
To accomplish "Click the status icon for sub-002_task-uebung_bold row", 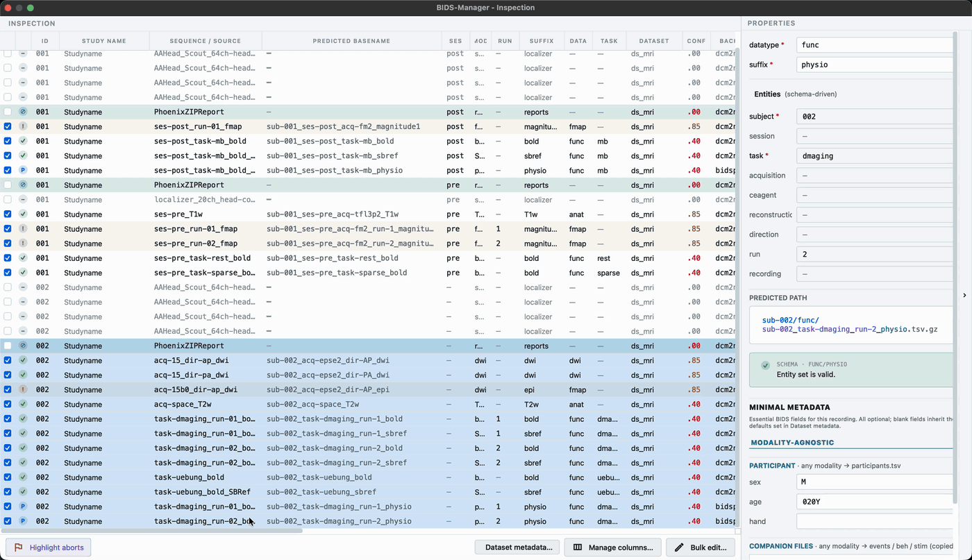I will pyautogui.click(x=23, y=477).
